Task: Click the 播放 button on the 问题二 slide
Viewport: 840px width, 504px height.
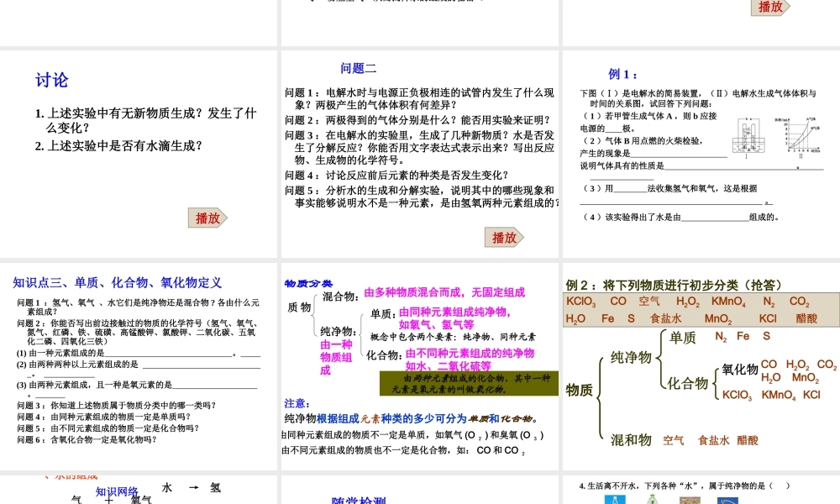Action: tap(504, 237)
